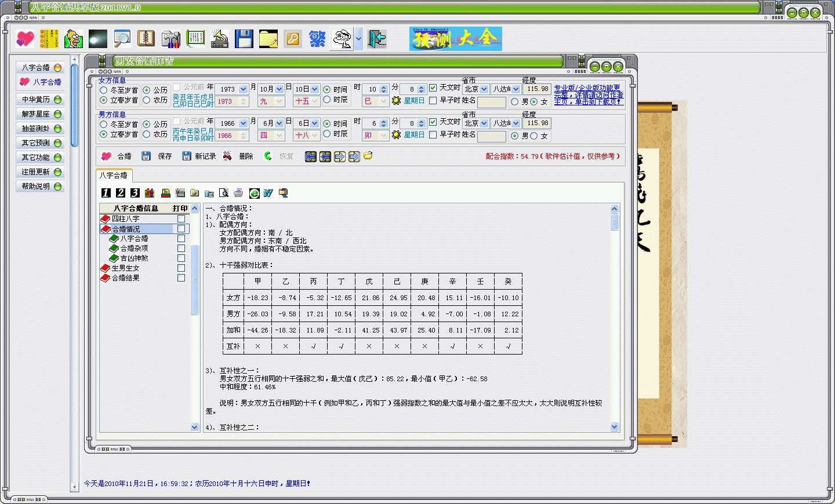Open the starry galaxy icon

click(98, 39)
